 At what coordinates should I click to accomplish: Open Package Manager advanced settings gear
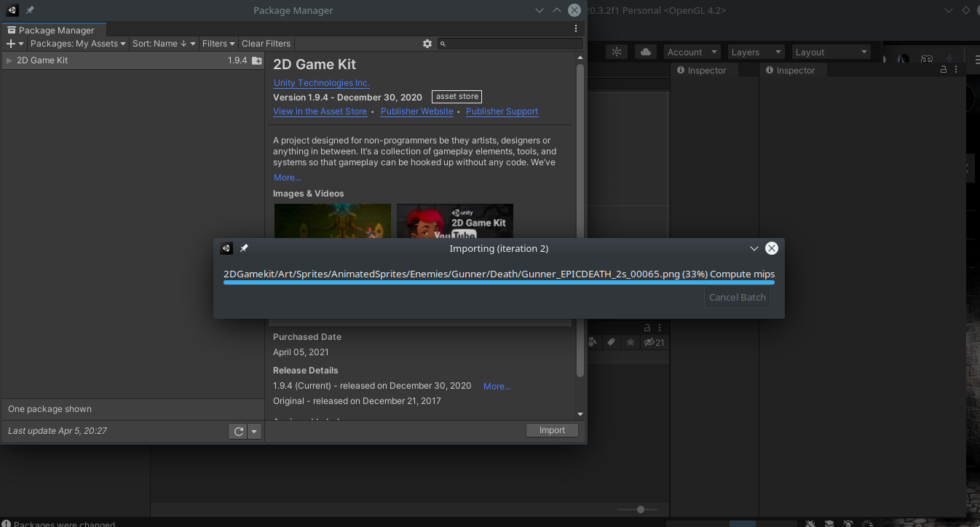[427, 44]
